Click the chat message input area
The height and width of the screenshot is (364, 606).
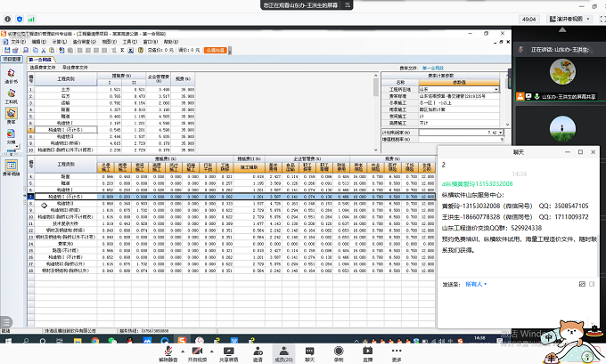click(x=518, y=307)
